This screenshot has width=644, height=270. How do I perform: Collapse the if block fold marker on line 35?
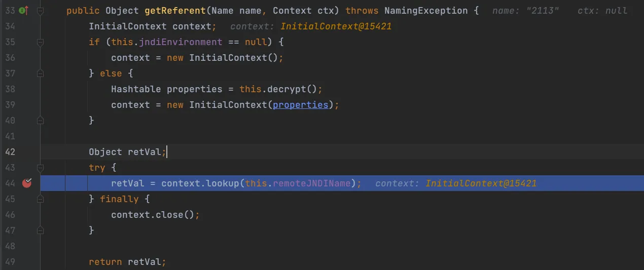click(41, 42)
